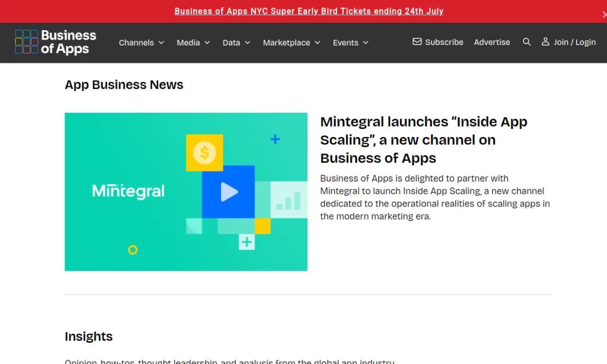Click the article summary about Inside App Scaling
607x364 pixels.
pyautogui.click(x=435, y=197)
